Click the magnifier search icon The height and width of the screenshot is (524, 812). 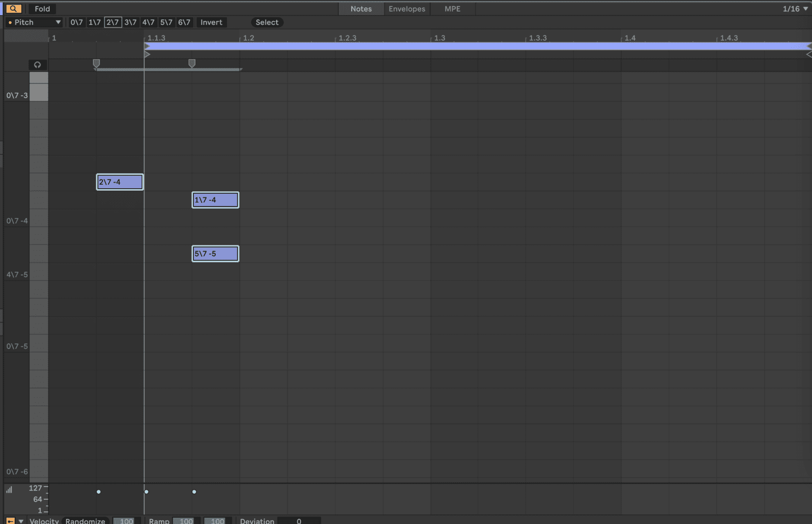click(14, 9)
